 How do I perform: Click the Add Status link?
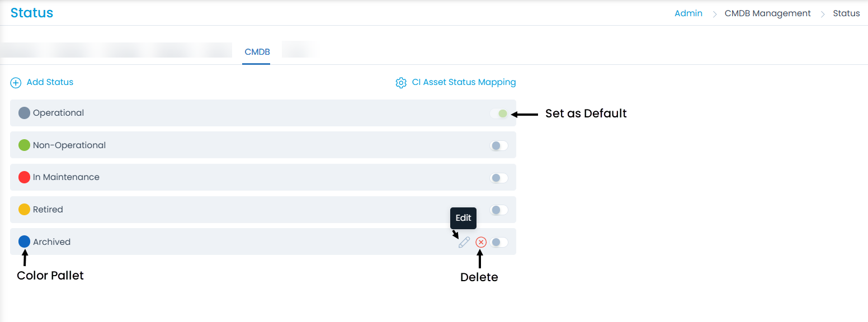click(50, 82)
